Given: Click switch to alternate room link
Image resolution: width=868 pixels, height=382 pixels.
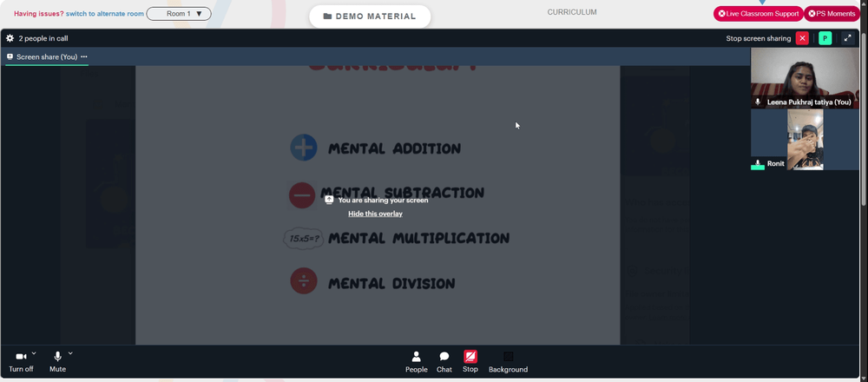Looking at the screenshot, I should point(105,14).
